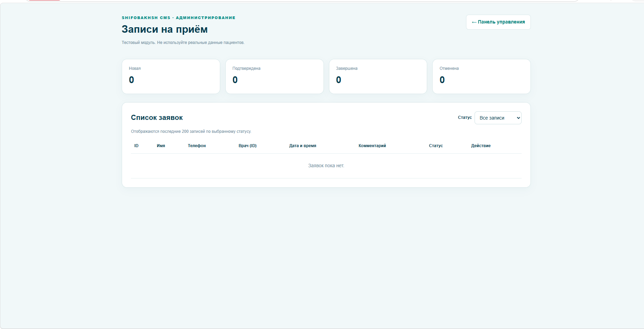This screenshot has width=644, height=329.
Task: Click the Список заявок heading
Action: tap(157, 117)
